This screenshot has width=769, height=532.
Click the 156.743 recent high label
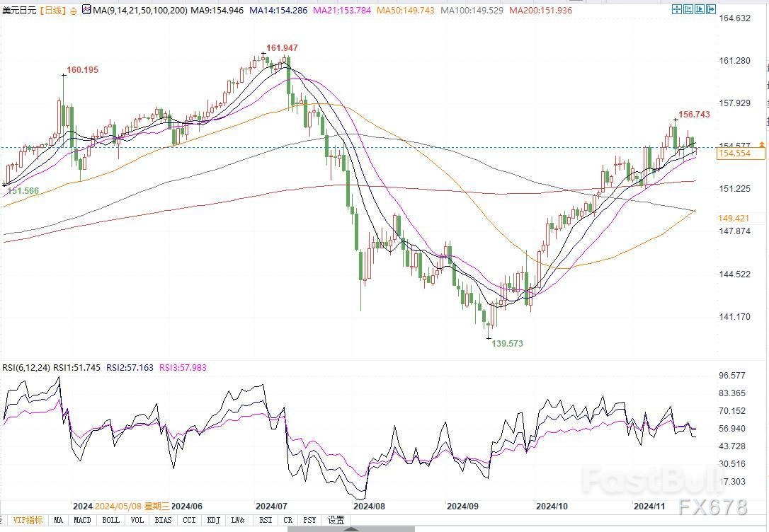click(694, 115)
